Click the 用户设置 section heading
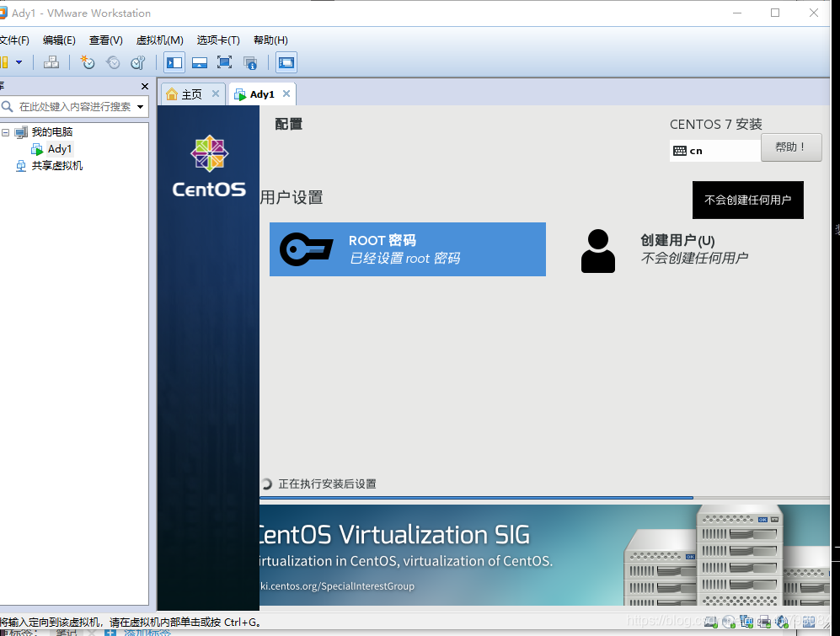Viewport: 840px width, 636px height. click(x=292, y=198)
